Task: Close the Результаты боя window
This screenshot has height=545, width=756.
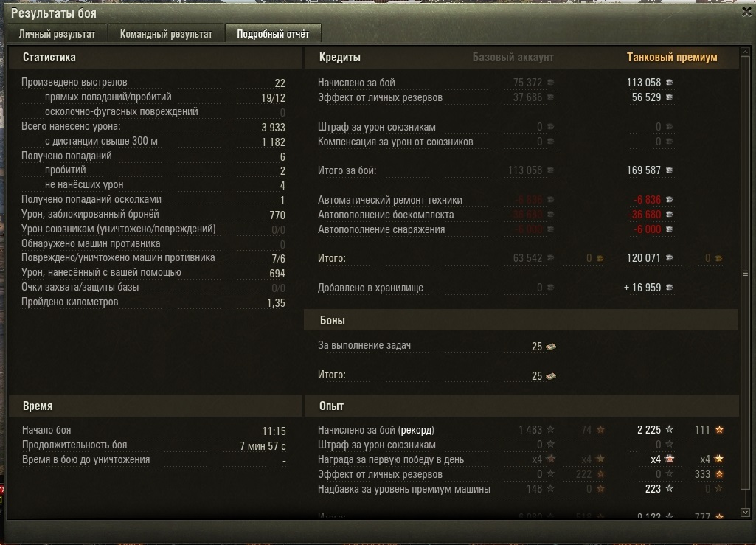Action: [746, 12]
